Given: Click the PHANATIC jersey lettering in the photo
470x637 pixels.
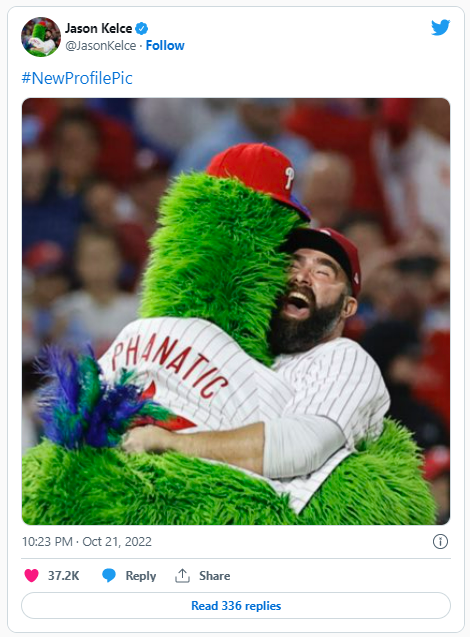Looking at the screenshot, I should pos(169,364).
